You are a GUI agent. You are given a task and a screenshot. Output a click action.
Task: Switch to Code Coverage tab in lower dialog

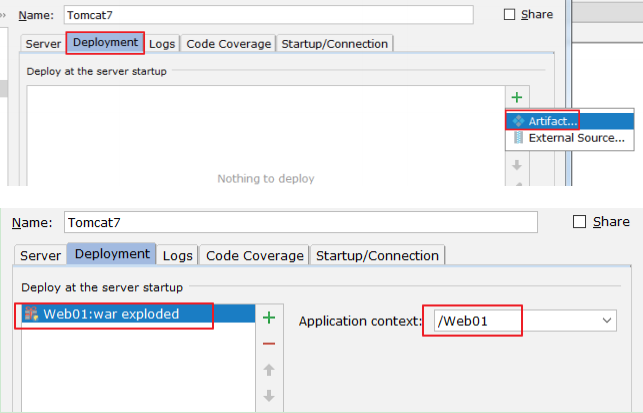coord(255,256)
